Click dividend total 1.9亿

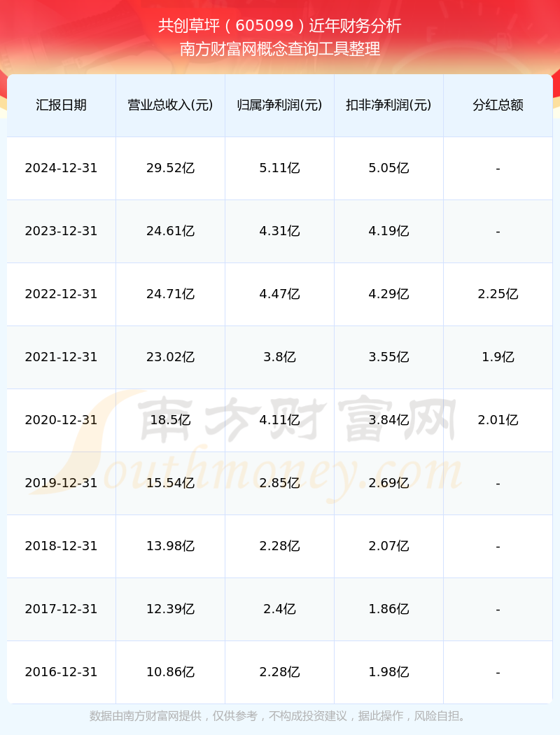[498, 357]
